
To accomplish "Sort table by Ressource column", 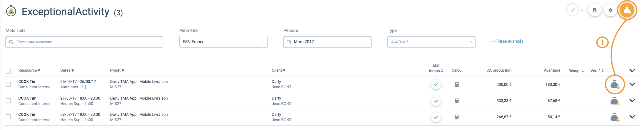I will (x=29, y=70).
